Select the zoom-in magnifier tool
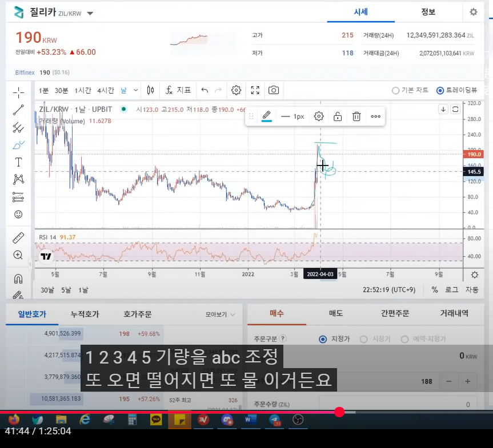493x448 pixels. coord(18,255)
